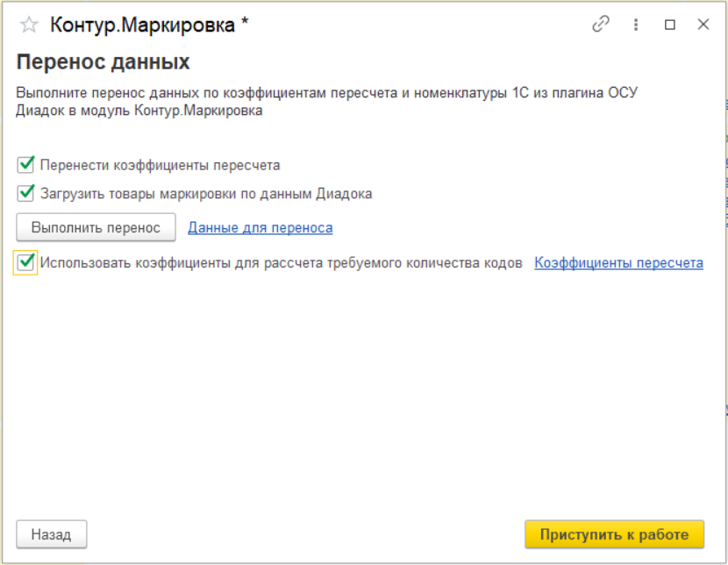This screenshot has height=565, width=728.
Task: Get a link via the chain icon
Action: coord(600,25)
